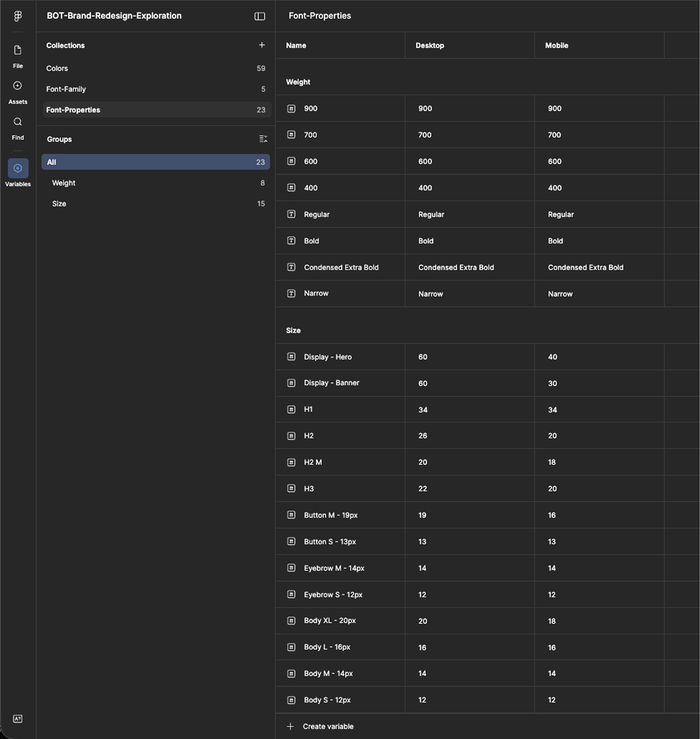The height and width of the screenshot is (739, 700).
Task: Click the Figma logo icon
Action: pyautogui.click(x=18, y=17)
